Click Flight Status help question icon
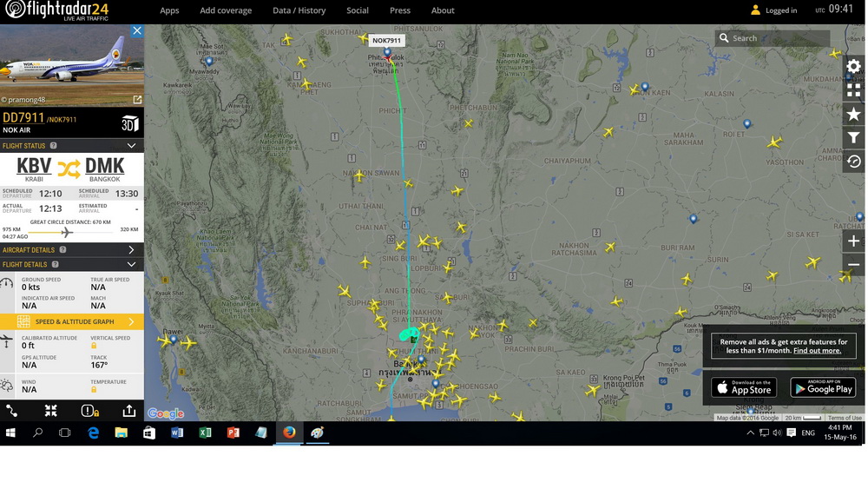This screenshot has height=489, width=868. [54, 146]
